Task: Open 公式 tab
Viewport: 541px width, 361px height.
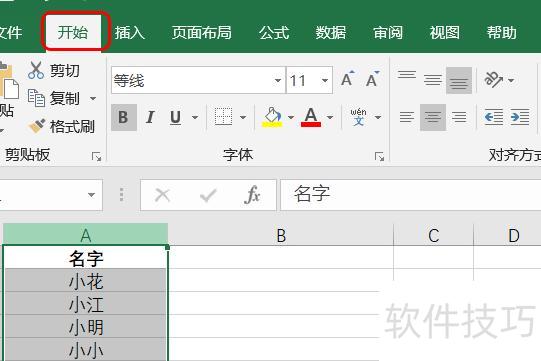Action: (274, 33)
